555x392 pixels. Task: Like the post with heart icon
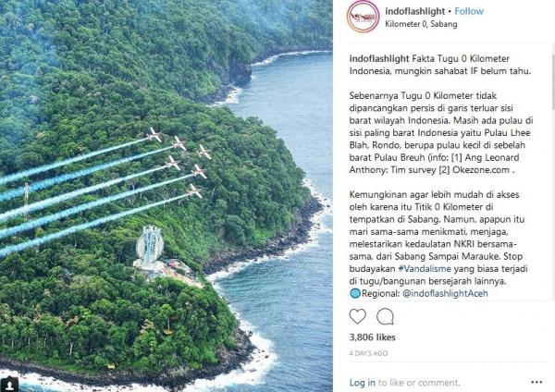tap(357, 316)
